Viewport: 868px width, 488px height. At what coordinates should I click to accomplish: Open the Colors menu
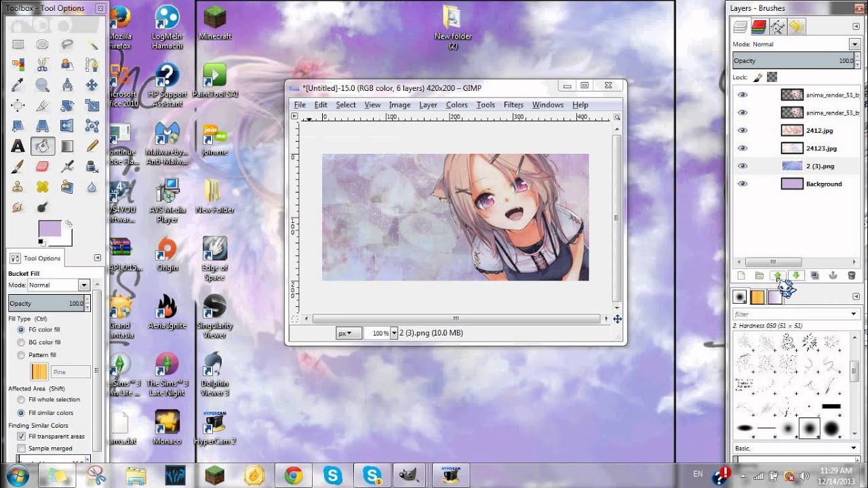pyautogui.click(x=456, y=105)
